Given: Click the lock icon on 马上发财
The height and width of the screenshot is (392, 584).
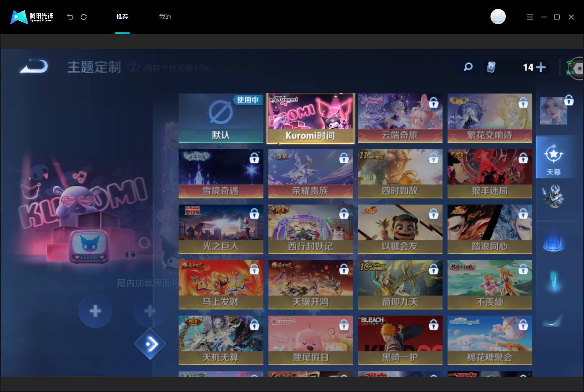Looking at the screenshot, I should [x=254, y=269].
